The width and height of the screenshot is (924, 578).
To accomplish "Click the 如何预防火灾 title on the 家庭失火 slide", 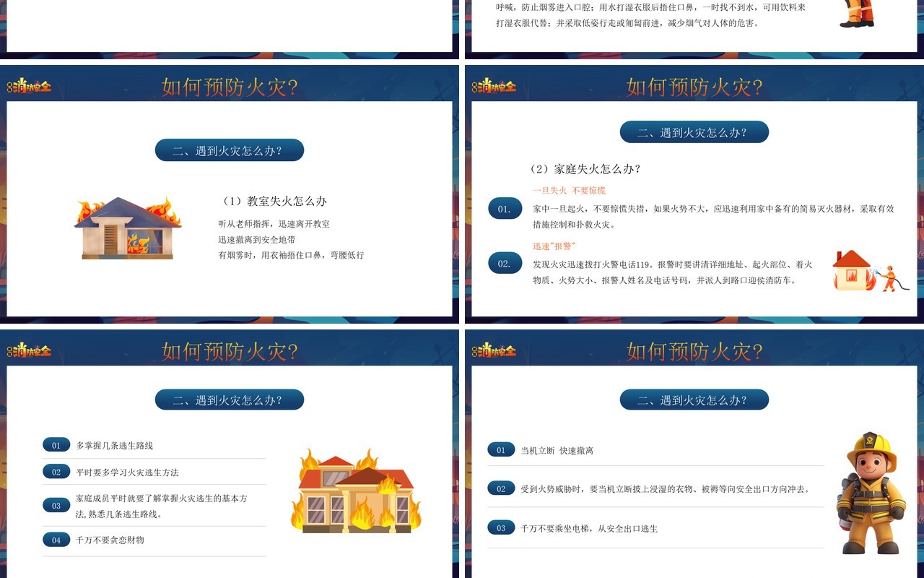I will pos(694,87).
